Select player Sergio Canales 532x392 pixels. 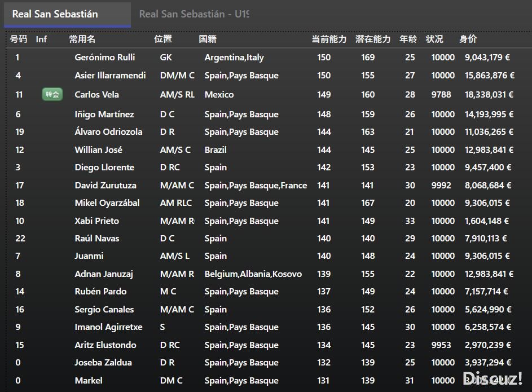click(x=104, y=310)
